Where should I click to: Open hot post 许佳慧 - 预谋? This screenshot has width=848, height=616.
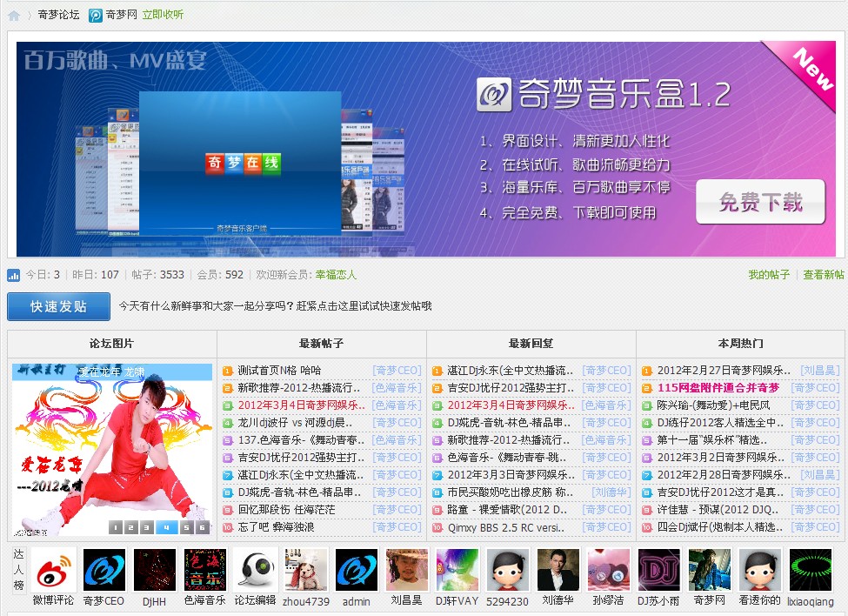(718, 510)
